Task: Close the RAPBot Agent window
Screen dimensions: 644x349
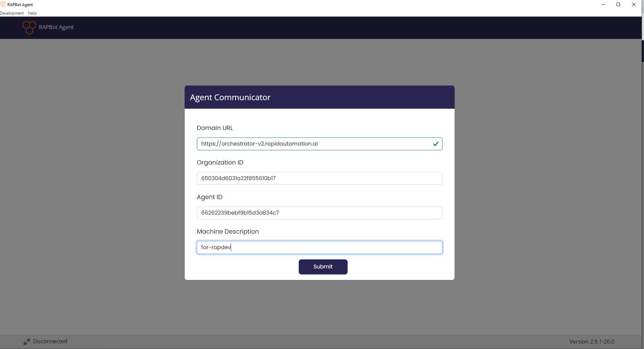Action: 634,5
